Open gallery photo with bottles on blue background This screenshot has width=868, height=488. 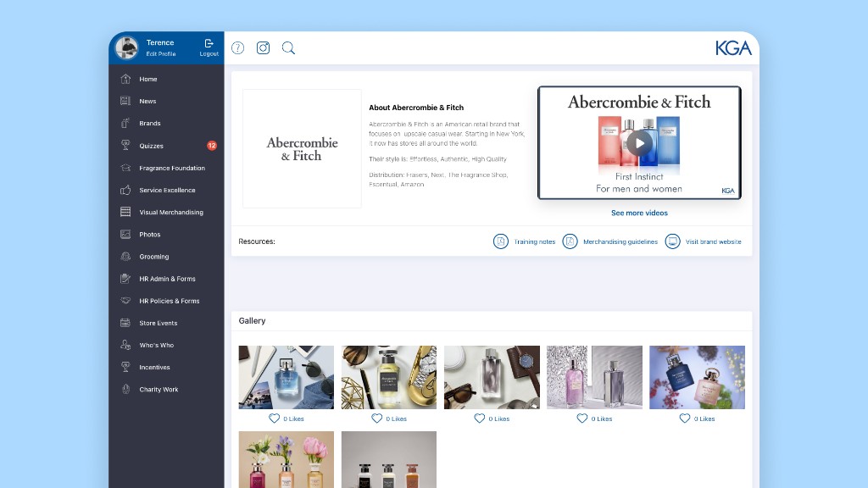pyautogui.click(x=697, y=377)
